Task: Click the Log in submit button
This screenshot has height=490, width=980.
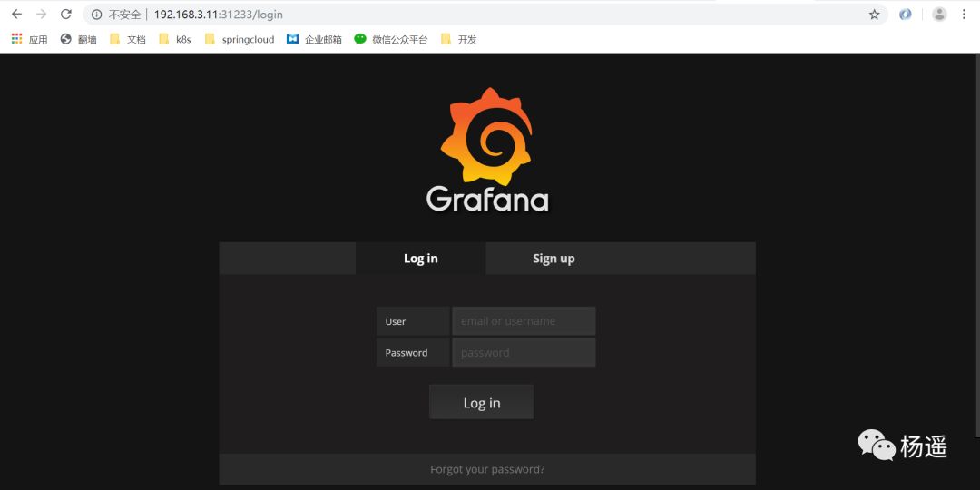Action: 481,403
